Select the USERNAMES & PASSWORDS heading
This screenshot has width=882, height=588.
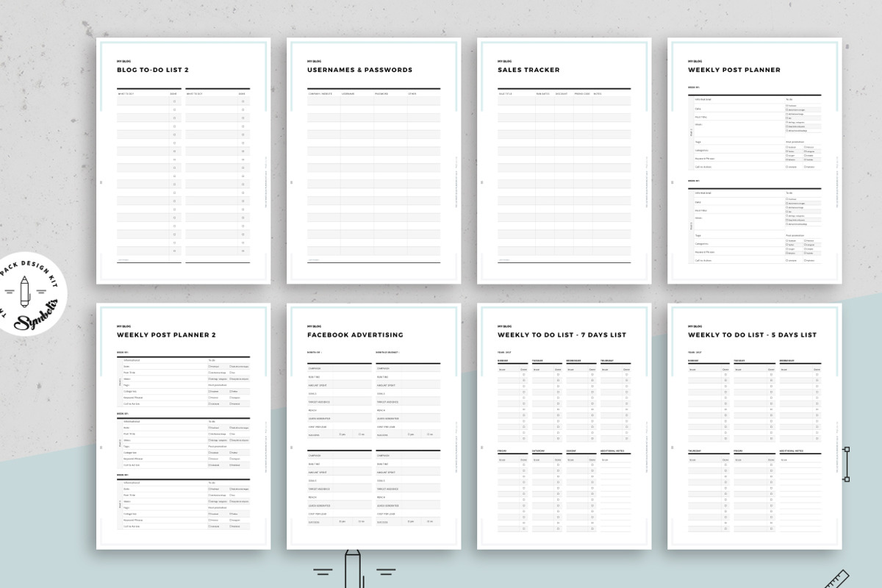pyautogui.click(x=359, y=70)
